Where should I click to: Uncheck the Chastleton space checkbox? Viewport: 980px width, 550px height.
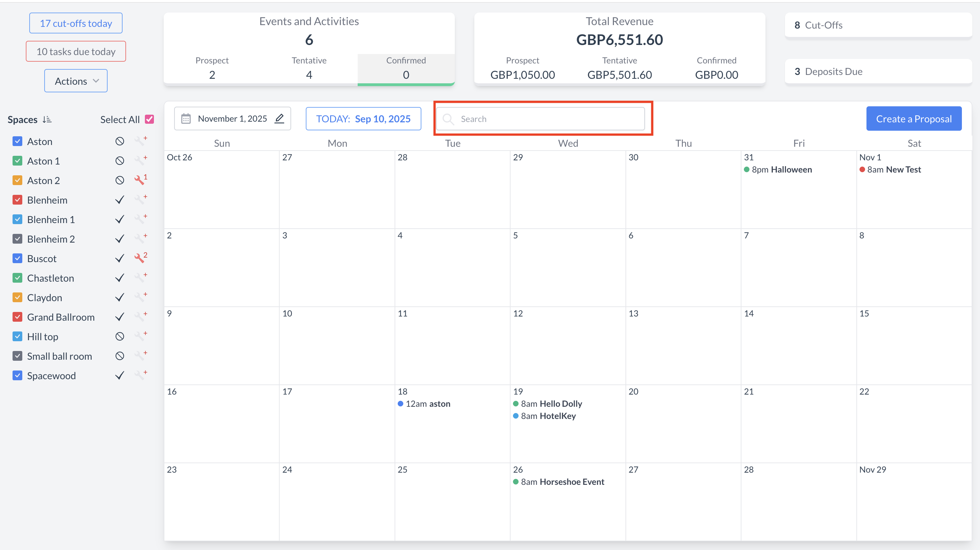point(17,278)
